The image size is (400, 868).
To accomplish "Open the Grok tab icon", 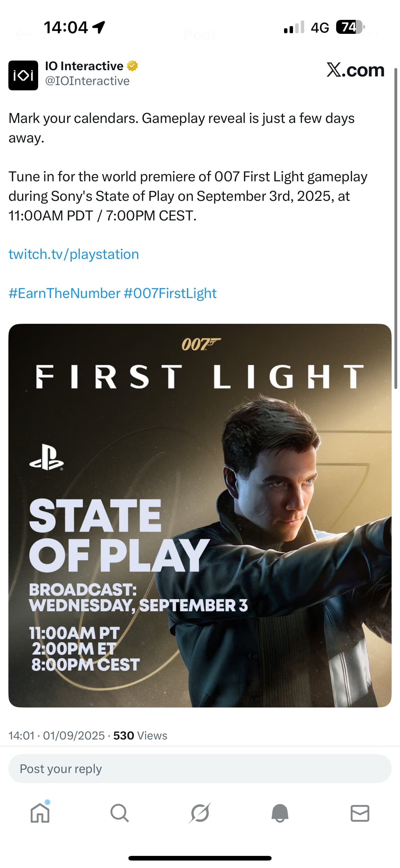I will tap(200, 813).
